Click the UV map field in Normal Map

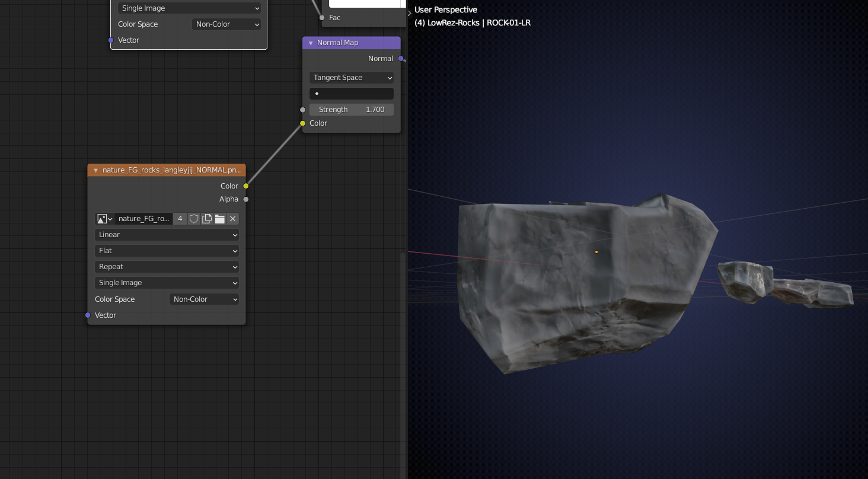tap(351, 94)
